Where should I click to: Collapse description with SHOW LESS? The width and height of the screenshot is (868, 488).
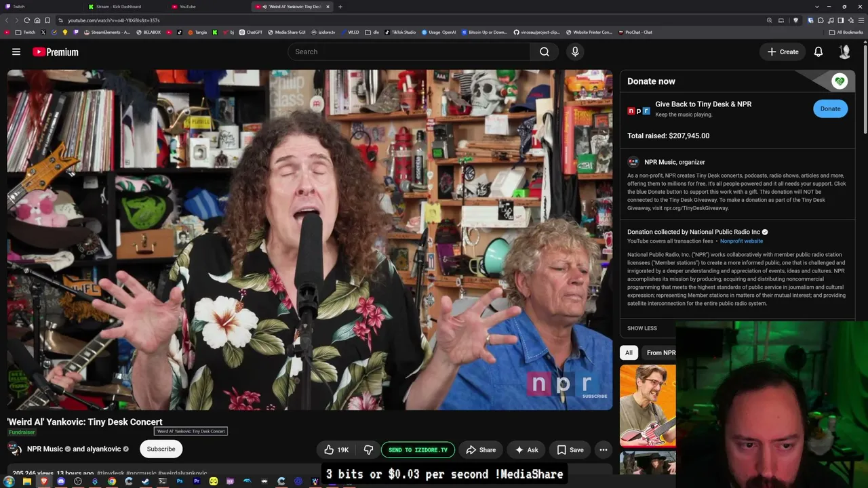[642, 328]
